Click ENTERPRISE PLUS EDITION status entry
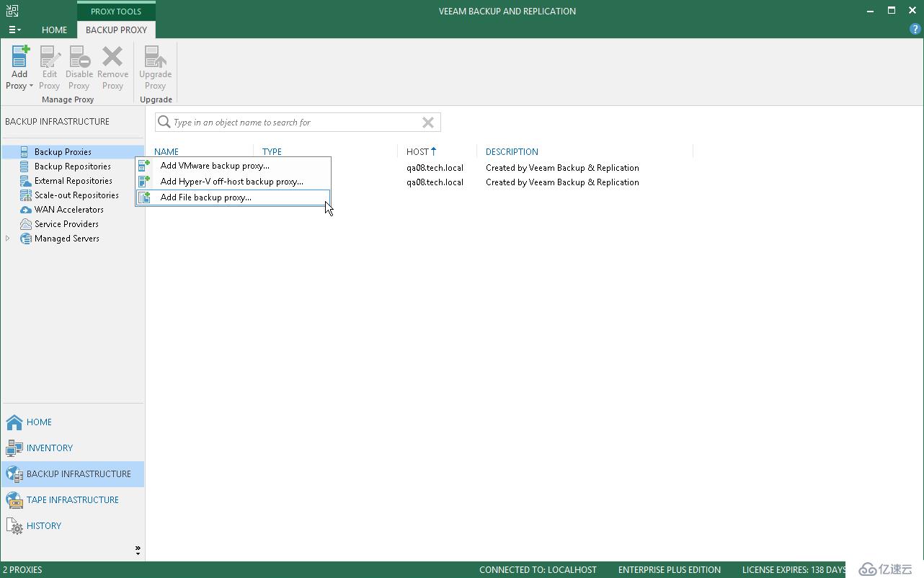The image size is (924, 578). click(670, 570)
